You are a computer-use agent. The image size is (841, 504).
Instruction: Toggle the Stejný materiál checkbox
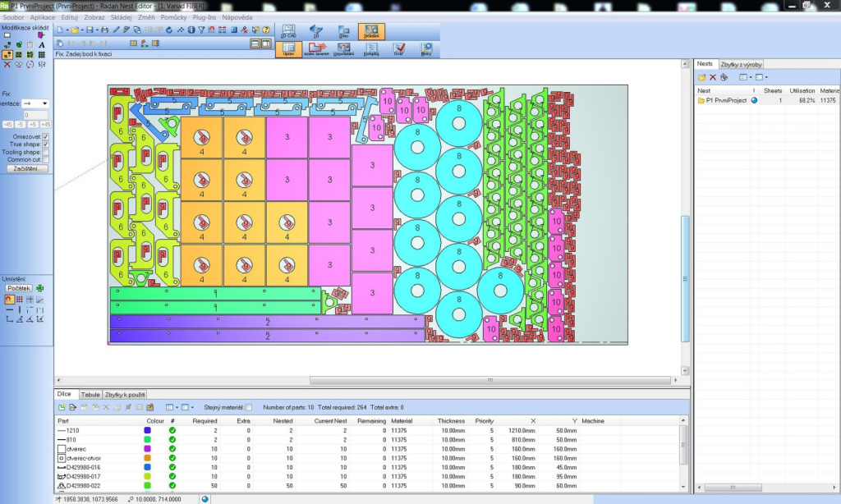[249, 407]
